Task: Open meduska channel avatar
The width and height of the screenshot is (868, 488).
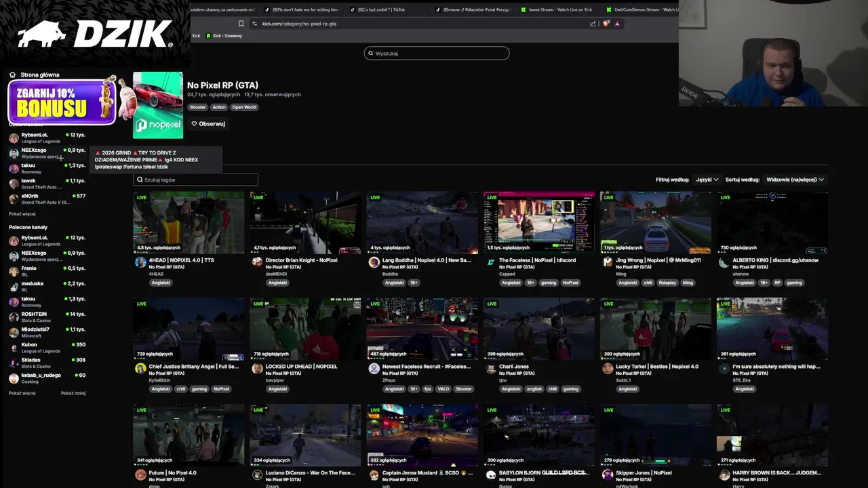Action: 14,287
